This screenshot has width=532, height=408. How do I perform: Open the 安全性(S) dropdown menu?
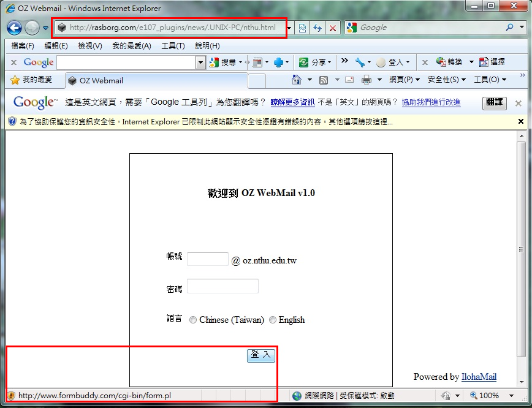(446, 80)
